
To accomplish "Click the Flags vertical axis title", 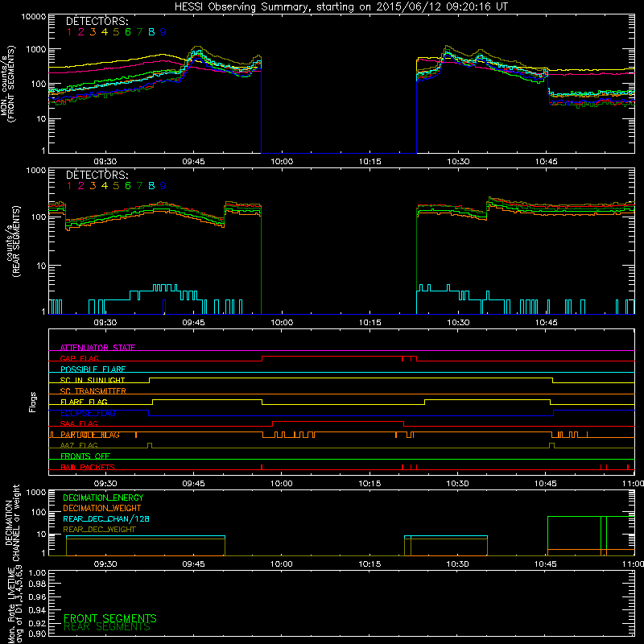I will pos(33,402).
